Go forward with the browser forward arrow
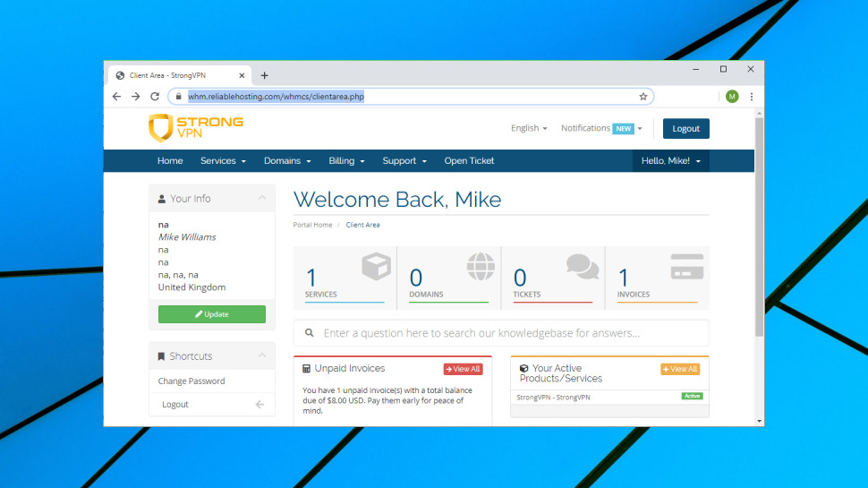Image resolution: width=868 pixels, height=488 pixels. coord(136,97)
